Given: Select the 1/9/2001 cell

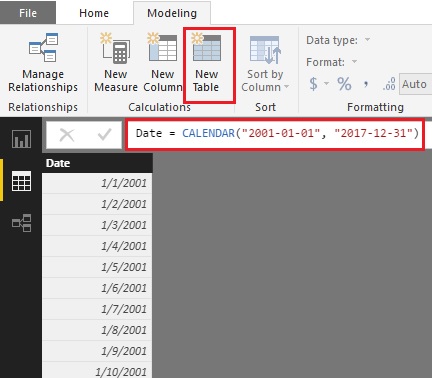Looking at the screenshot, I should tap(97, 351).
